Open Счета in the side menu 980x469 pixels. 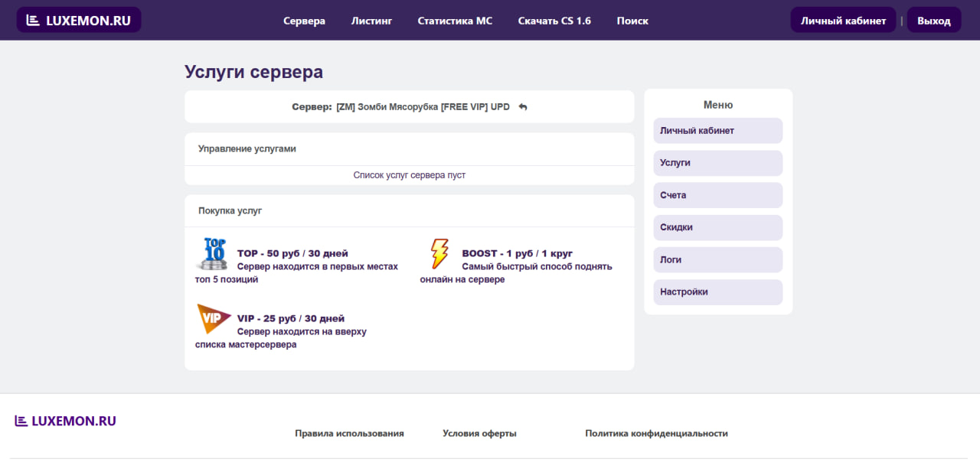(x=717, y=195)
